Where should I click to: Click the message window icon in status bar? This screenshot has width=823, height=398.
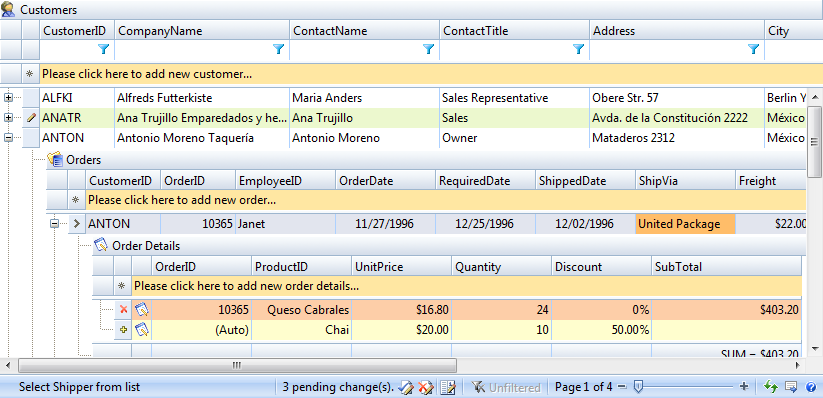tap(791, 387)
